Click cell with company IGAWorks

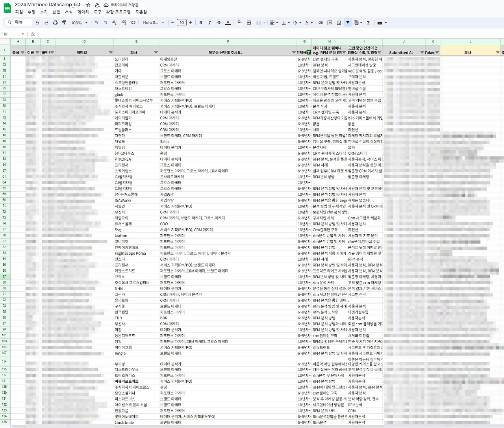(x=136, y=200)
